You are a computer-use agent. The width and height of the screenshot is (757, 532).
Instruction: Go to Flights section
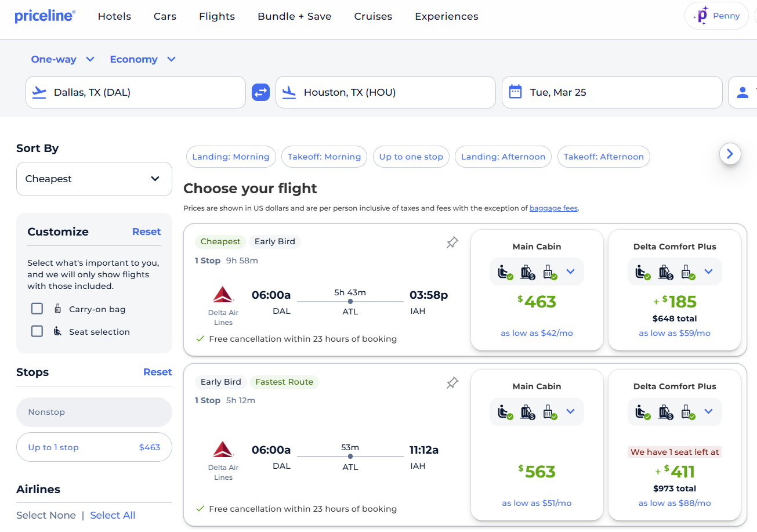click(217, 16)
